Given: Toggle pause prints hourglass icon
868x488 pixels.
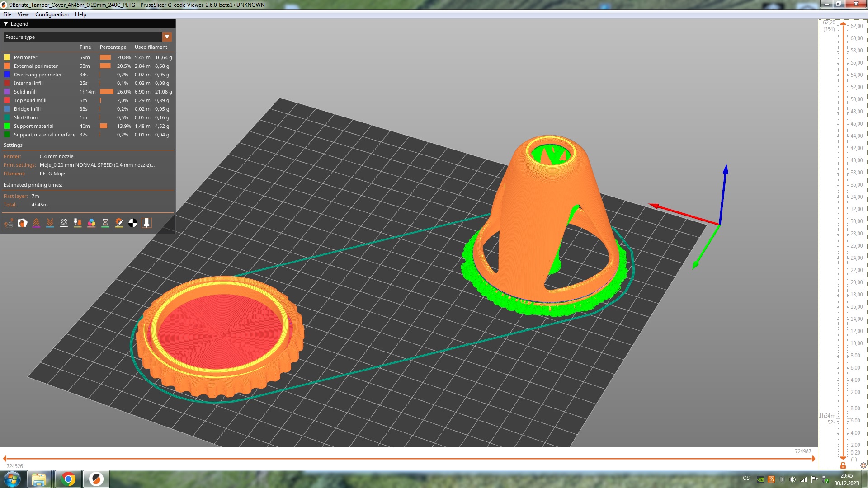Looking at the screenshot, I should click(x=105, y=223).
